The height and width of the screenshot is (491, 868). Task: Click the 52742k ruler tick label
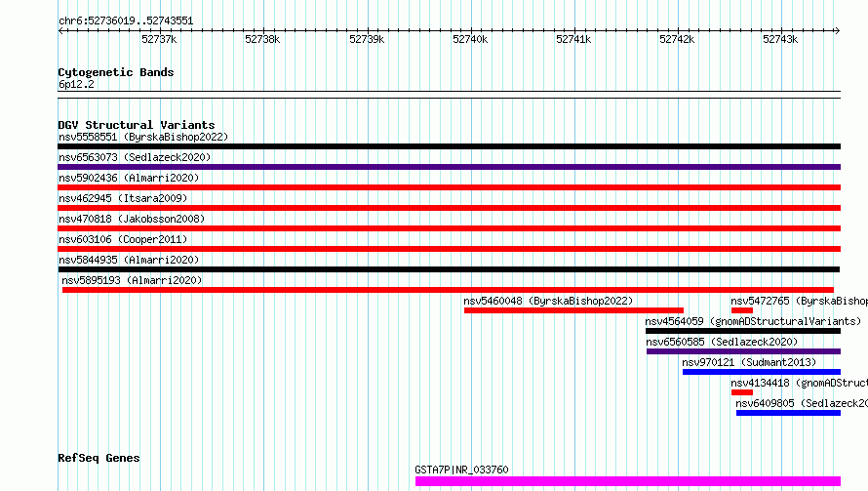click(x=677, y=39)
